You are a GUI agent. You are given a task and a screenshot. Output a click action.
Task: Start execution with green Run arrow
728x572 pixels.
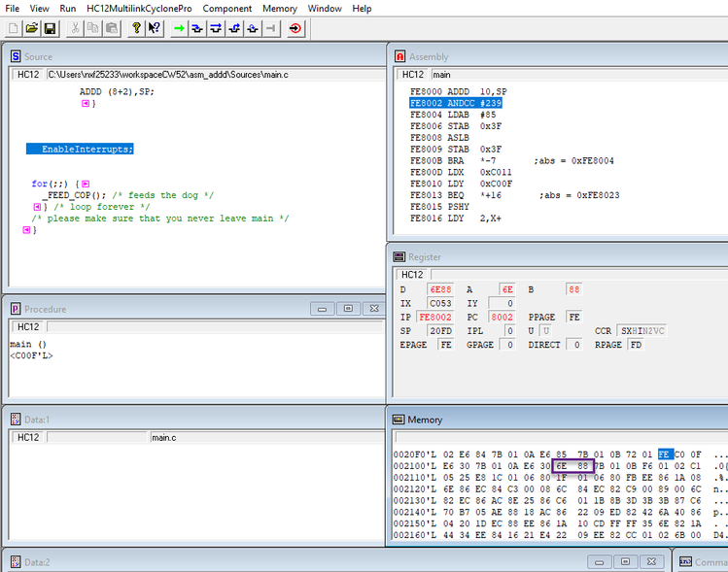click(179, 28)
